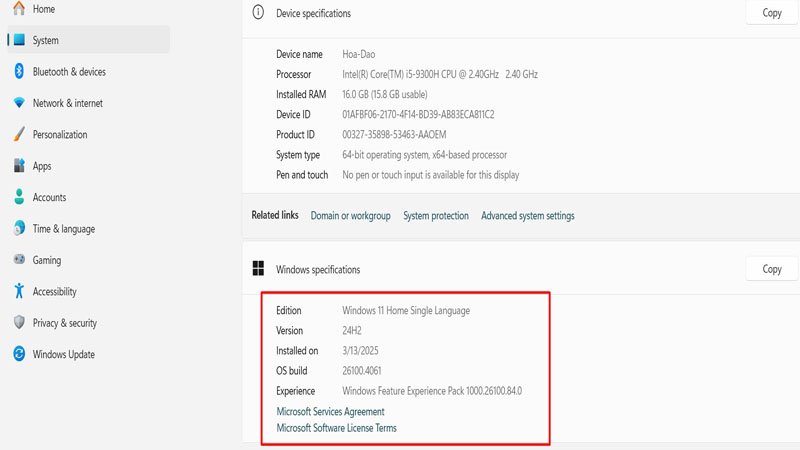Click the Time & language globe icon
The image size is (800, 450).
(x=19, y=228)
